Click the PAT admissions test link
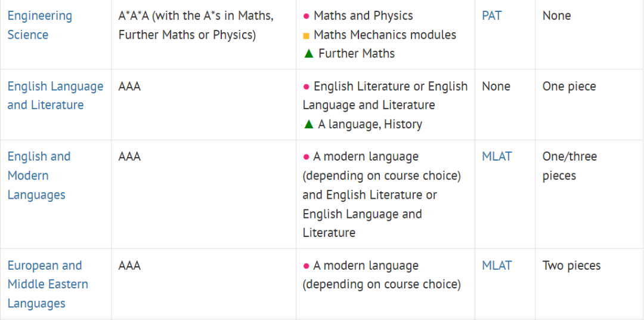This screenshot has width=644, height=320. point(491,16)
